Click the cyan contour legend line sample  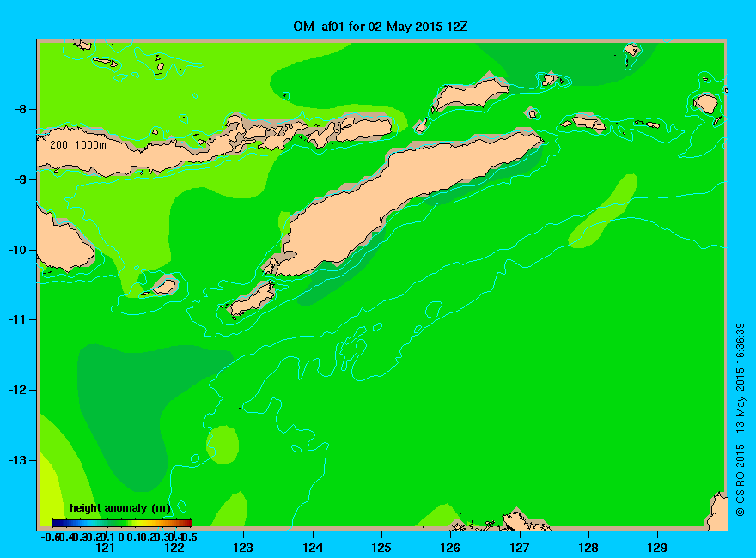coord(70,155)
